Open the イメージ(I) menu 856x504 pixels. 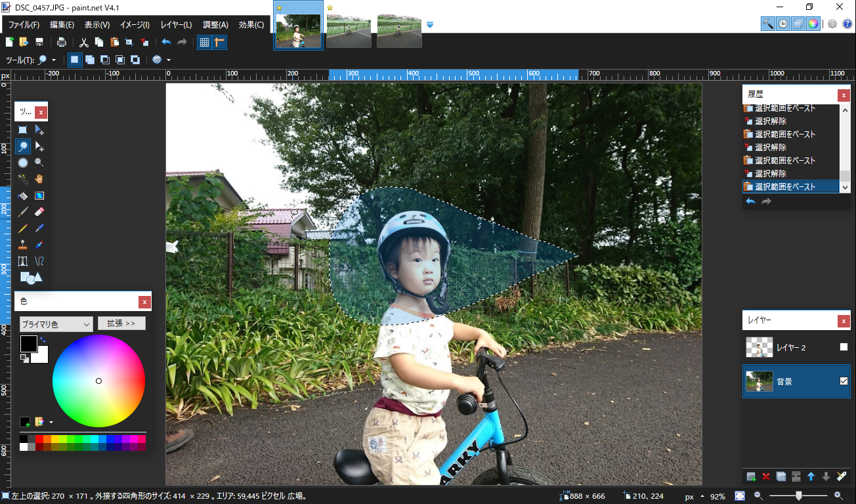tap(135, 25)
